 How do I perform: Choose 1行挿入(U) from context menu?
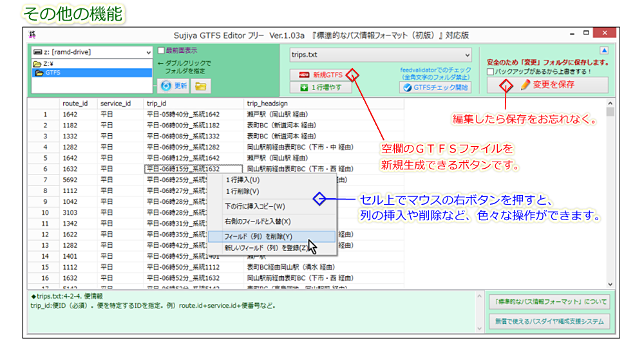pos(243,180)
